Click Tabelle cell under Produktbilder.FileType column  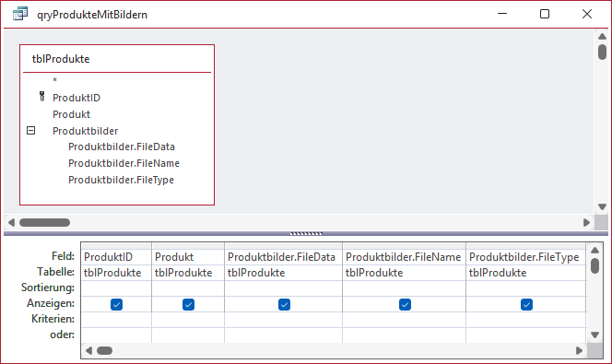point(525,273)
